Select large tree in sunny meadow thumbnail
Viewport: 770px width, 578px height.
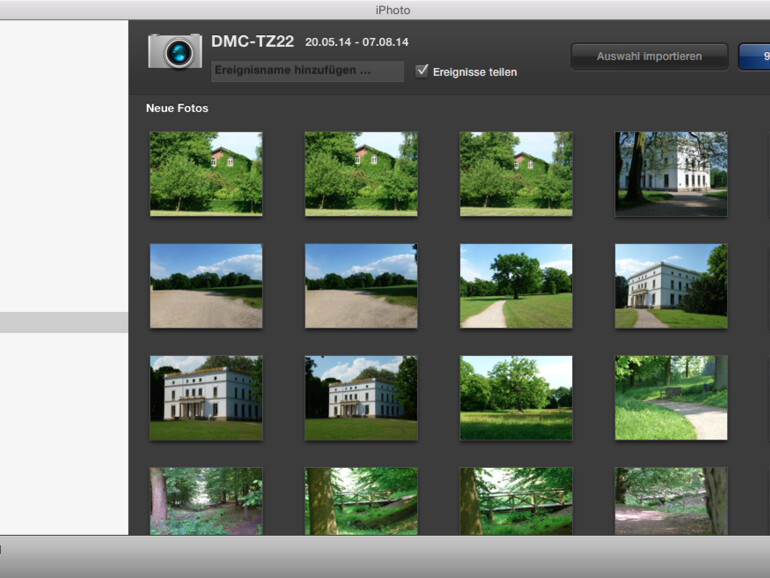(x=516, y=398)
